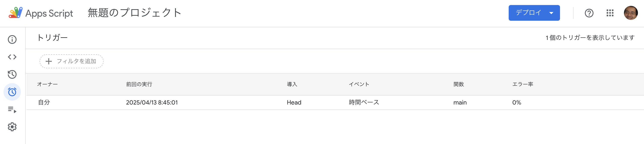Switch to the script Editor
Screen dimensions: 644x144
12,57
